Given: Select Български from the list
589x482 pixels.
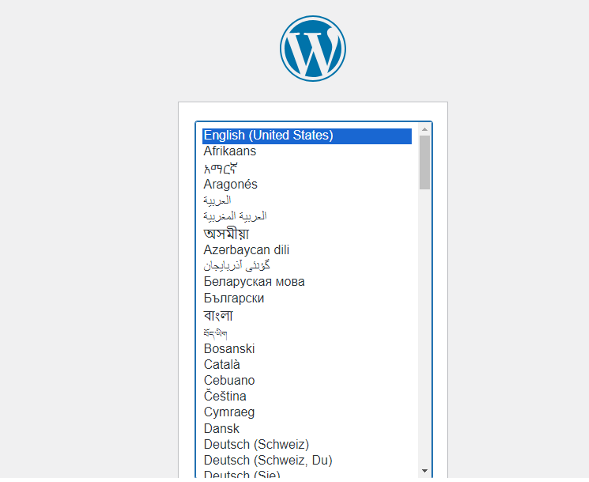Looking at the screenshot, I should [x=307, y=298].
